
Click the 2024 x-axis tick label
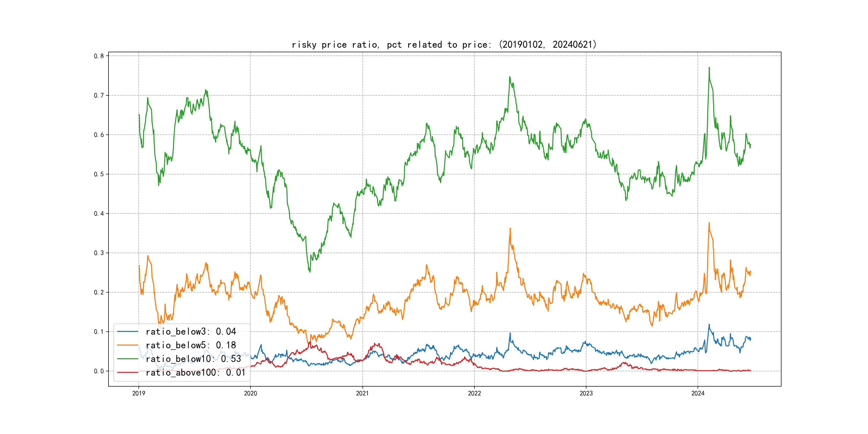698,393
